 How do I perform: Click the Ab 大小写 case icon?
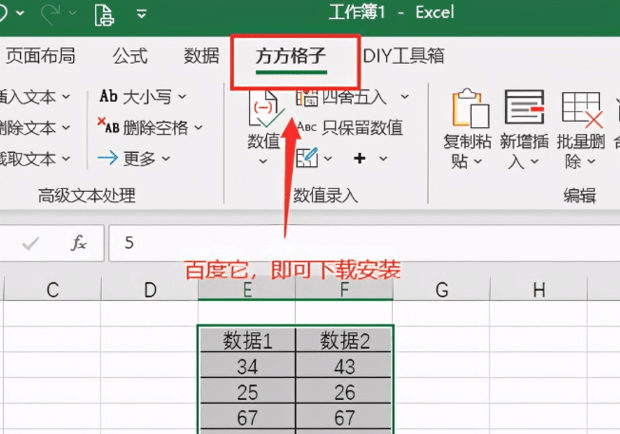108,96
